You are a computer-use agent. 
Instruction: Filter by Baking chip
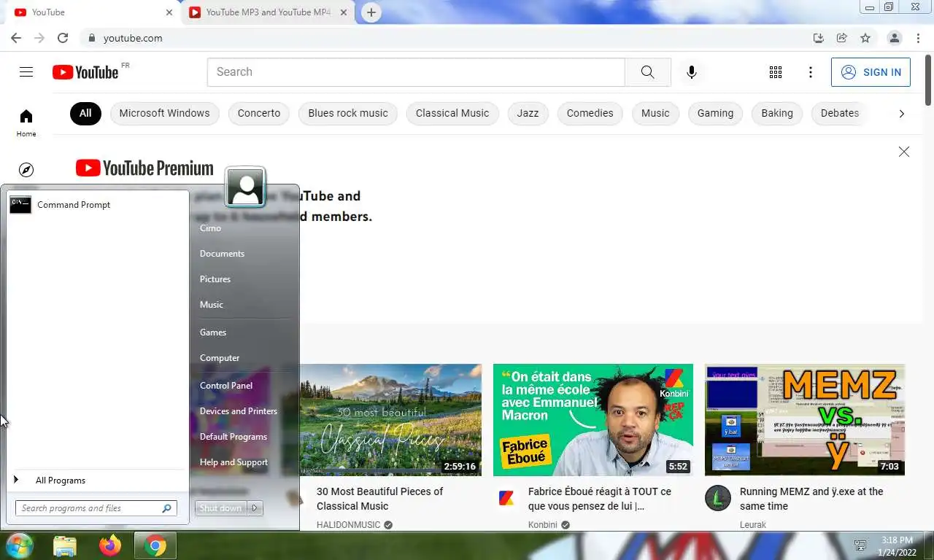777,113
